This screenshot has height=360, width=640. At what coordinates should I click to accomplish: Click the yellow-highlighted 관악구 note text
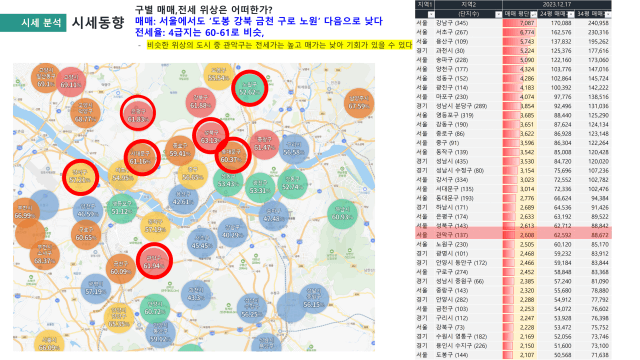tap(280, 45)
